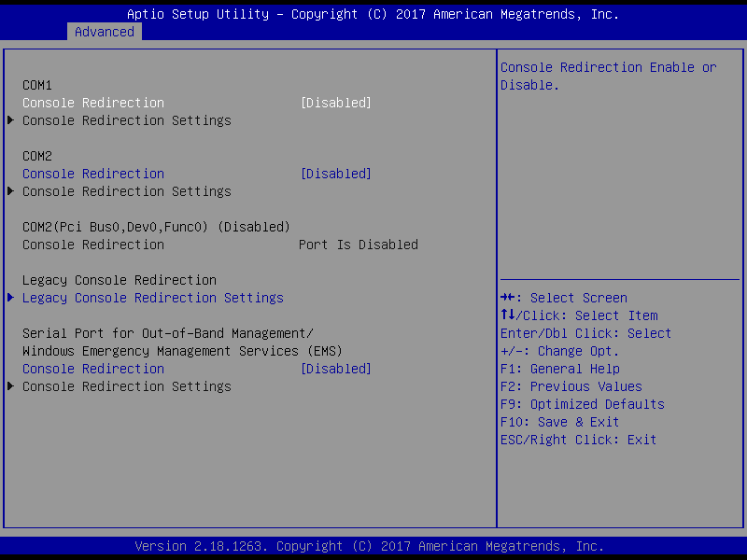Screen dimensions: 747x560
Task: Click the F2: Previous Values hint
Action: (571, 386)
